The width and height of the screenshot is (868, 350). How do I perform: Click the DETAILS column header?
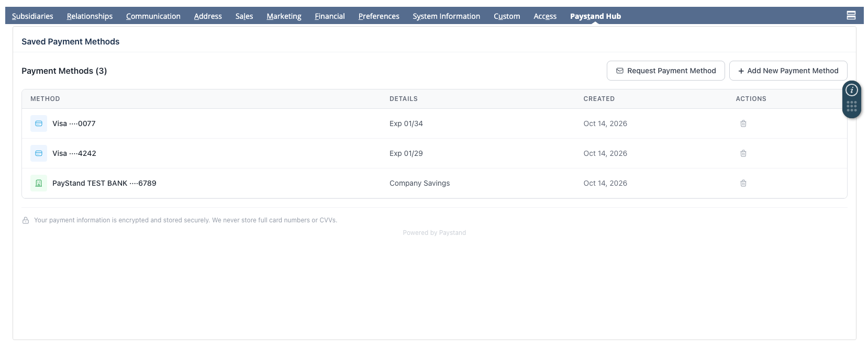[x=404, y=99]
